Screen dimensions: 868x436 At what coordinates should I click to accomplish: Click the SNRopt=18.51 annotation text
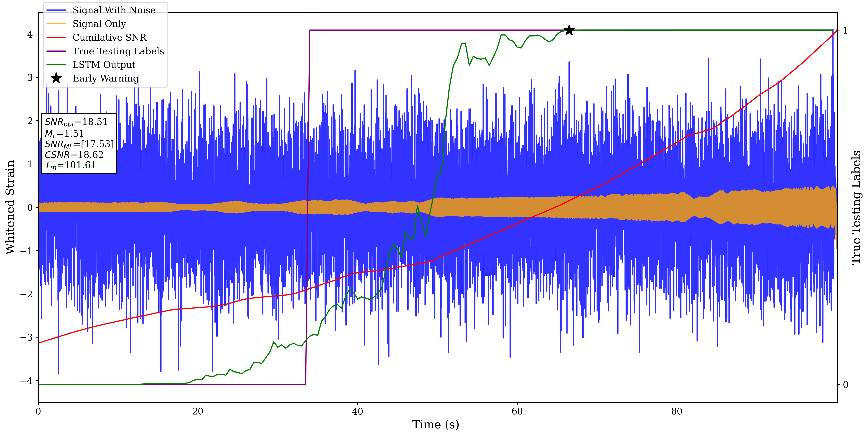(x=76, y=122)
